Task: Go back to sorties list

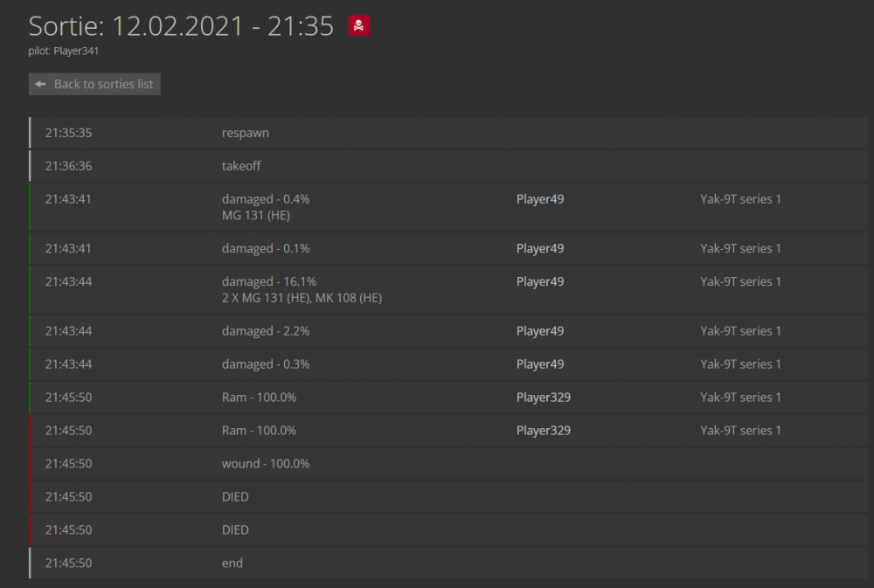Action: (x=94, y=84)
